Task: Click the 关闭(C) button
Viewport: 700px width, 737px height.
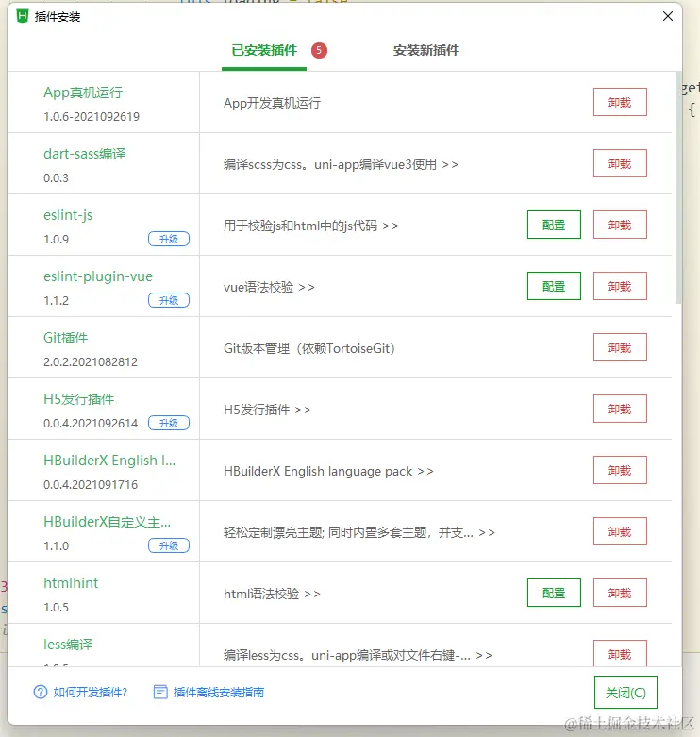Action: click(x=625, y=692)
